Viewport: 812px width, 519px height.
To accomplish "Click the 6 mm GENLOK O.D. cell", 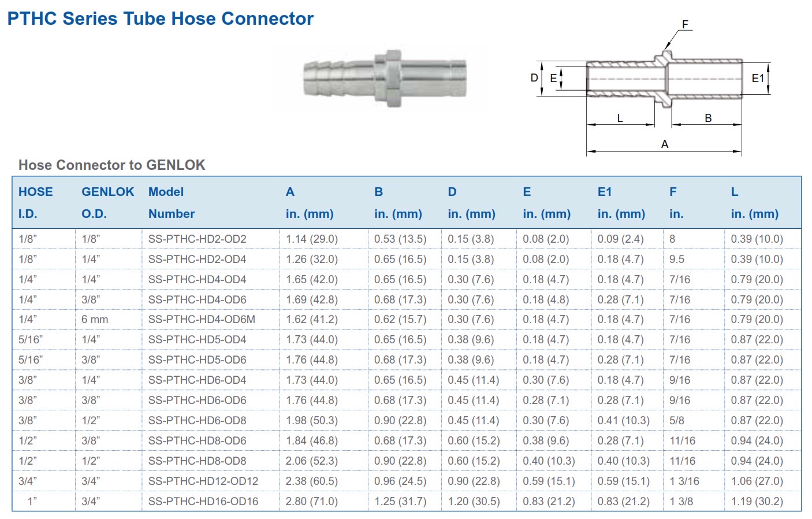I will pos(95,320).
